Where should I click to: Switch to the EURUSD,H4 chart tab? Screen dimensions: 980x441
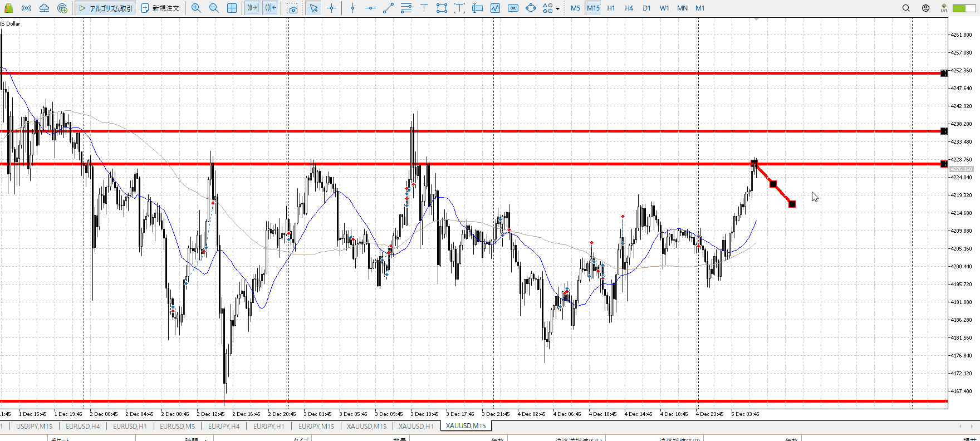(x=83, y=426)
